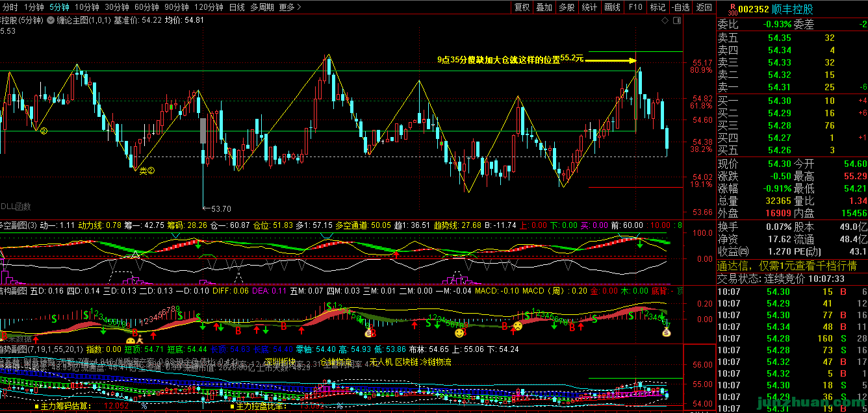This screenshot has height=413, width=868.
Task: Click the 无人机 sector tag
Action: coord(380,362)
